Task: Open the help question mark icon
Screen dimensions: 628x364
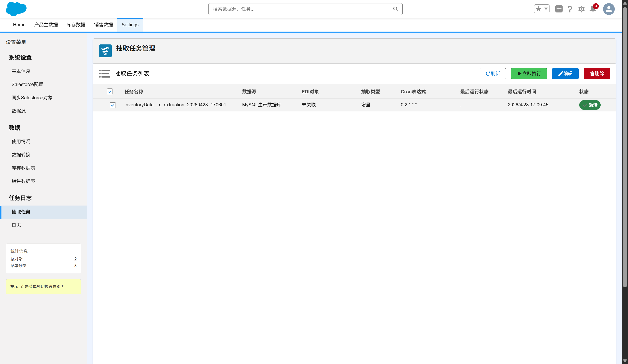Action: [x=570, y=9]
